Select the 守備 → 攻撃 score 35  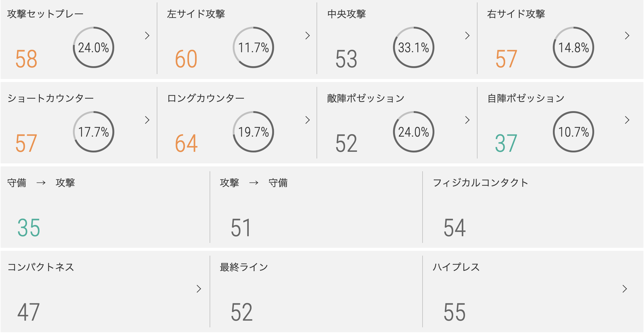coord(29,228)
